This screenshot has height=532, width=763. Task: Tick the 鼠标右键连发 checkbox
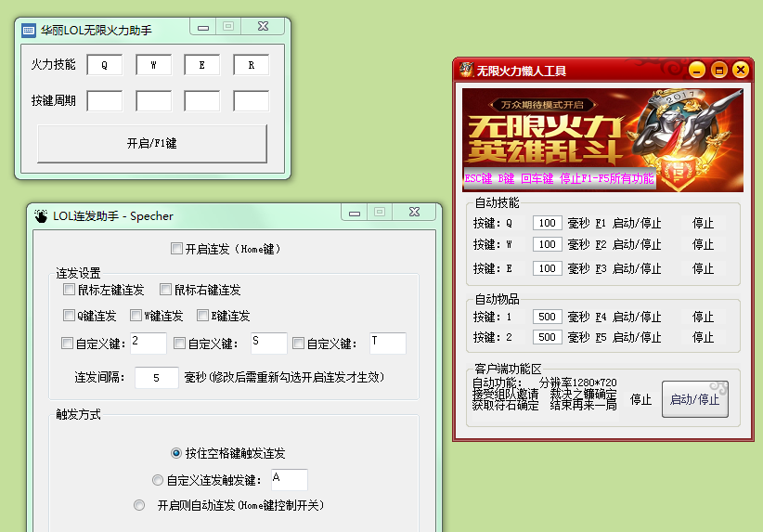(x=166, y=290)
